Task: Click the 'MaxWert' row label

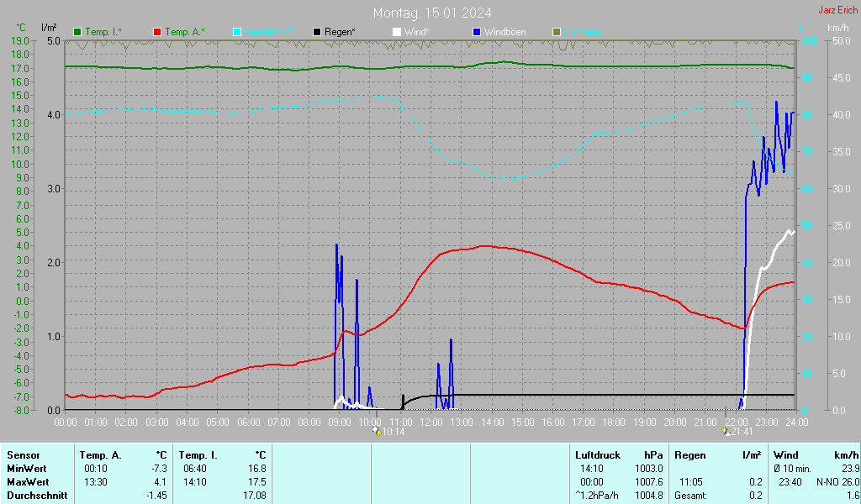Action: click(x=28, y=482)
